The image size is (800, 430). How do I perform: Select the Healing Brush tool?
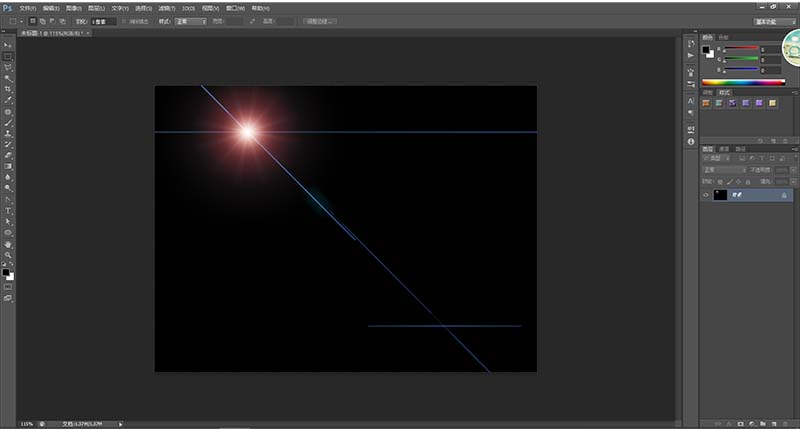(x=8, y=112)
